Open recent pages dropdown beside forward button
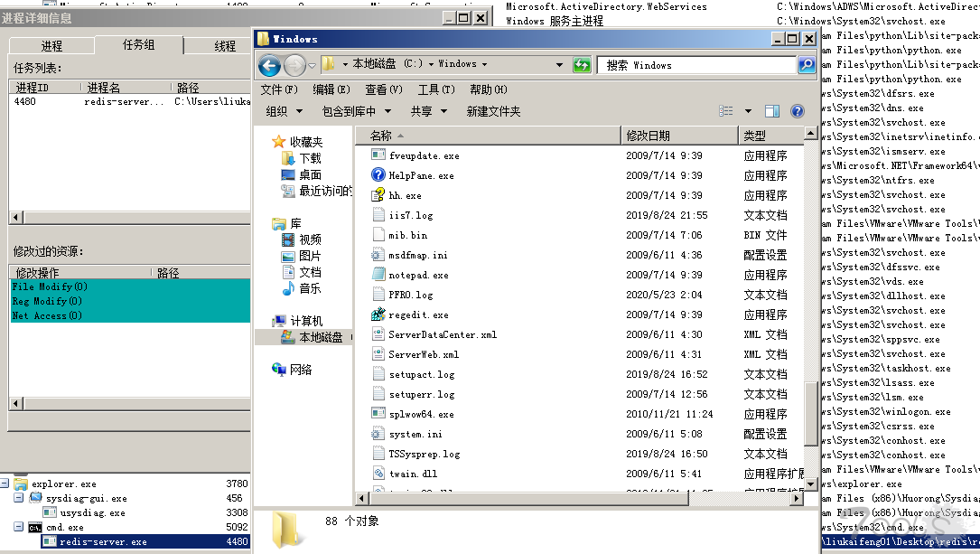The height and width of the screenshot is (554, 980). click(312, 65)
